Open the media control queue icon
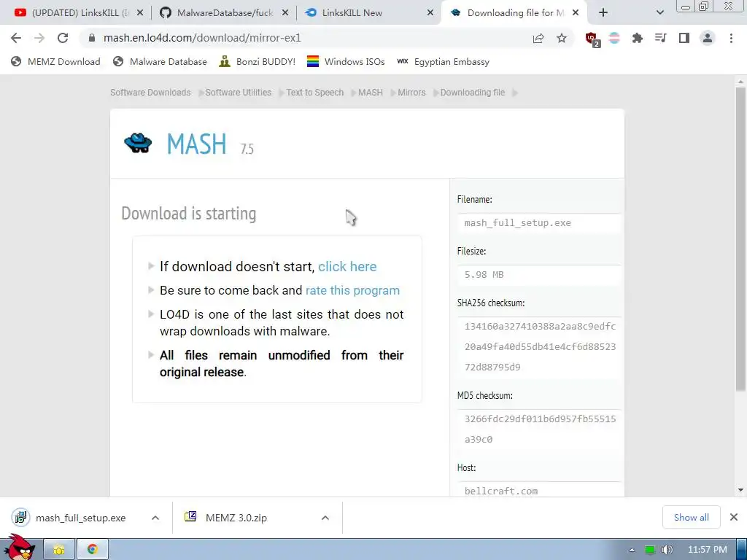 tap(660, 38)
